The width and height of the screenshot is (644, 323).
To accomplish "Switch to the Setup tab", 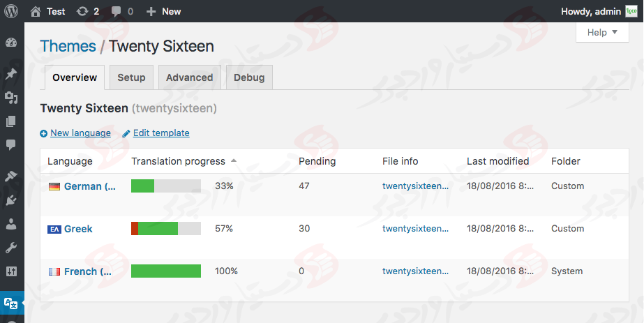I will point(131,77).
